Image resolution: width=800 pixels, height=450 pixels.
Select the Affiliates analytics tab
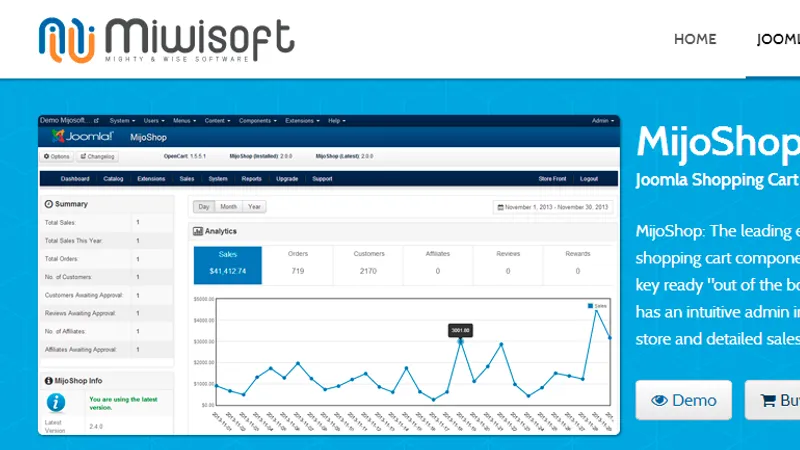(x=438, y=265)
